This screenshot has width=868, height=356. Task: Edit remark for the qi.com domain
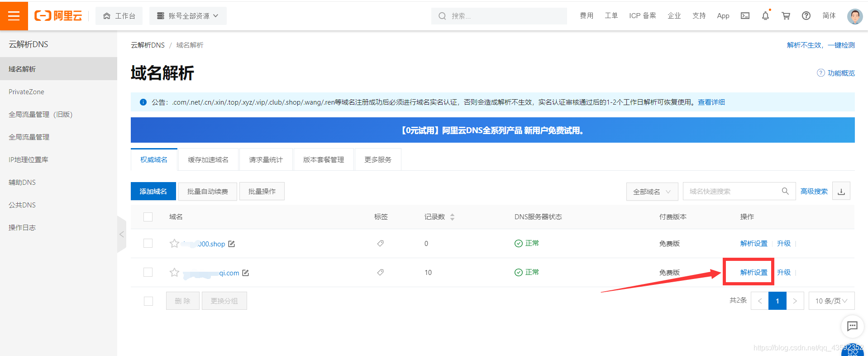tap(246, 273)
